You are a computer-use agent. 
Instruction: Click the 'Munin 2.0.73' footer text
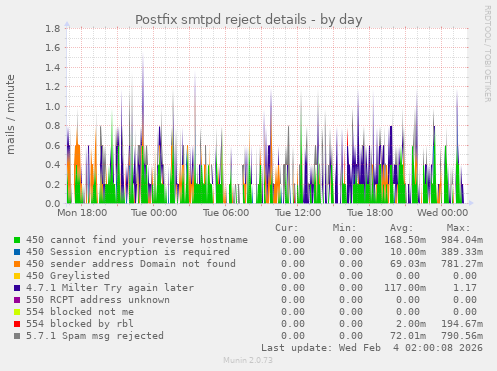248,360
